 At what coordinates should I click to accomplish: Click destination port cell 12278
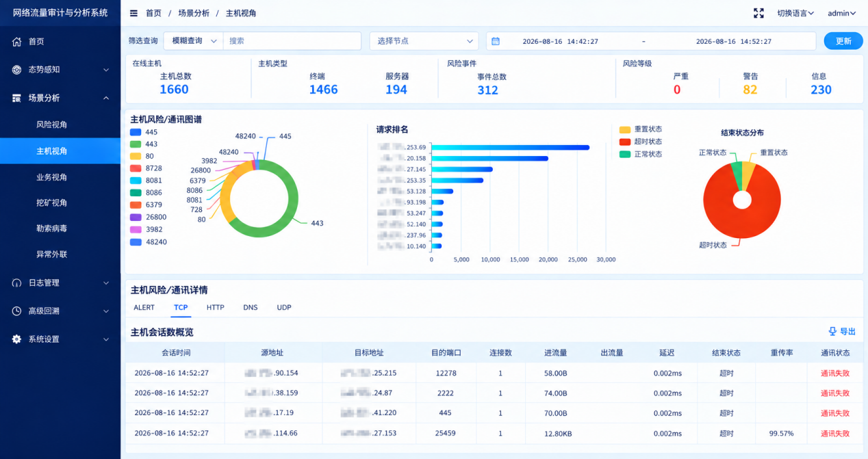[446, 373]
